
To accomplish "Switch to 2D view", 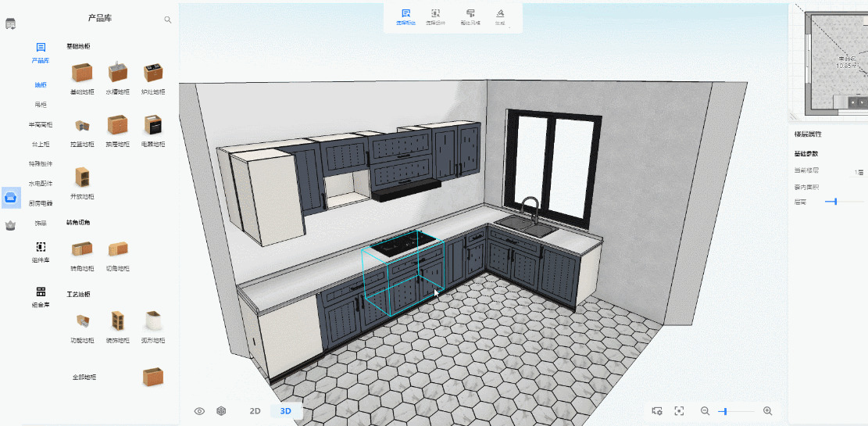I will click(x=255, y=411).
